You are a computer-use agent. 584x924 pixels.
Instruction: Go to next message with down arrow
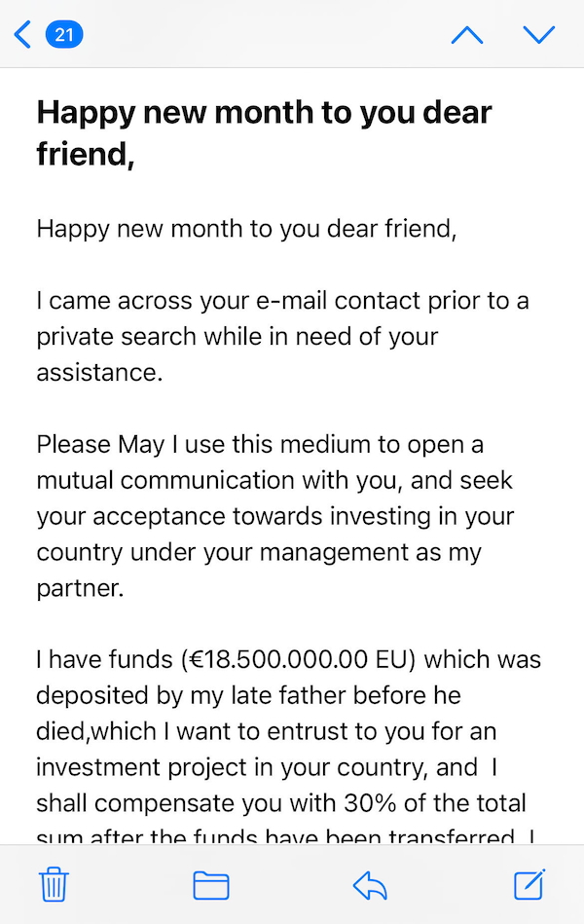tap(538, 35)
